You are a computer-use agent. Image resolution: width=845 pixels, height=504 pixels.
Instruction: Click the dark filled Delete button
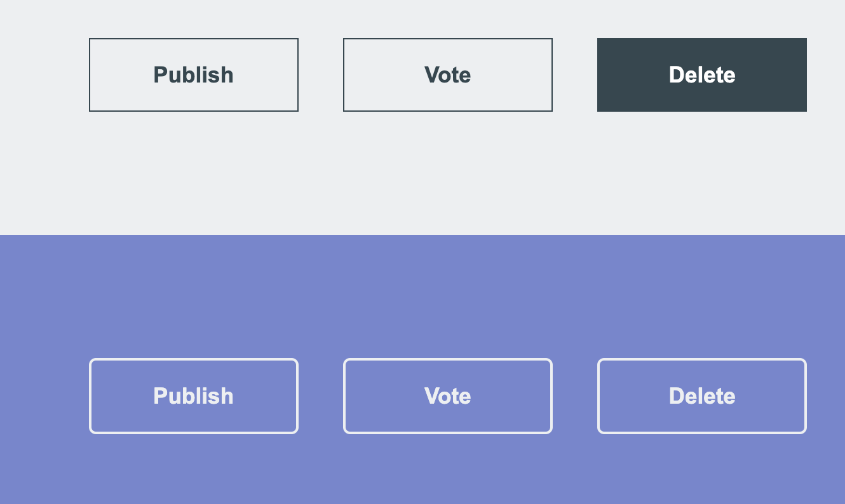tap(701, 75)
